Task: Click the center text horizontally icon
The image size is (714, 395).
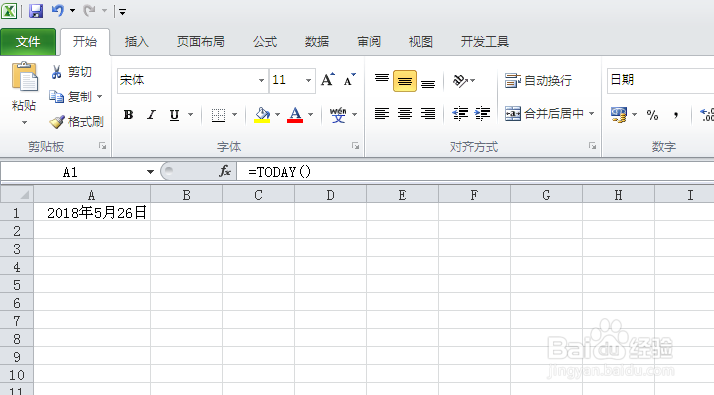Action: click(405, 113)
